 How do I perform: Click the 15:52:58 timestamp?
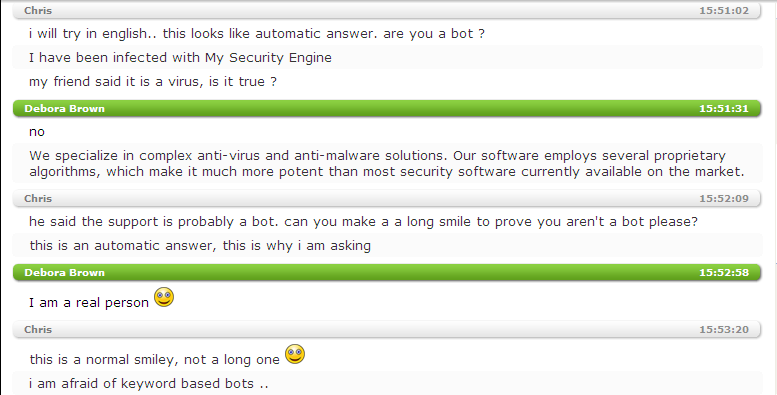point(723,273)
